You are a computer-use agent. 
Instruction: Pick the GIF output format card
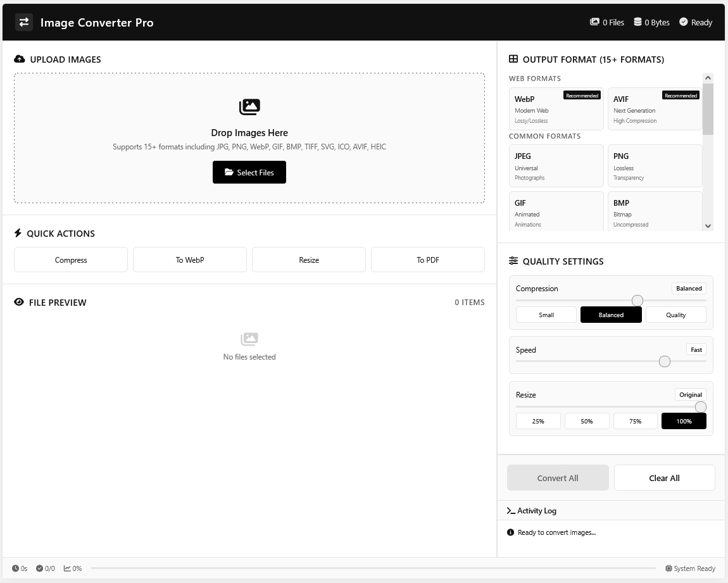(x=556, y=211)
